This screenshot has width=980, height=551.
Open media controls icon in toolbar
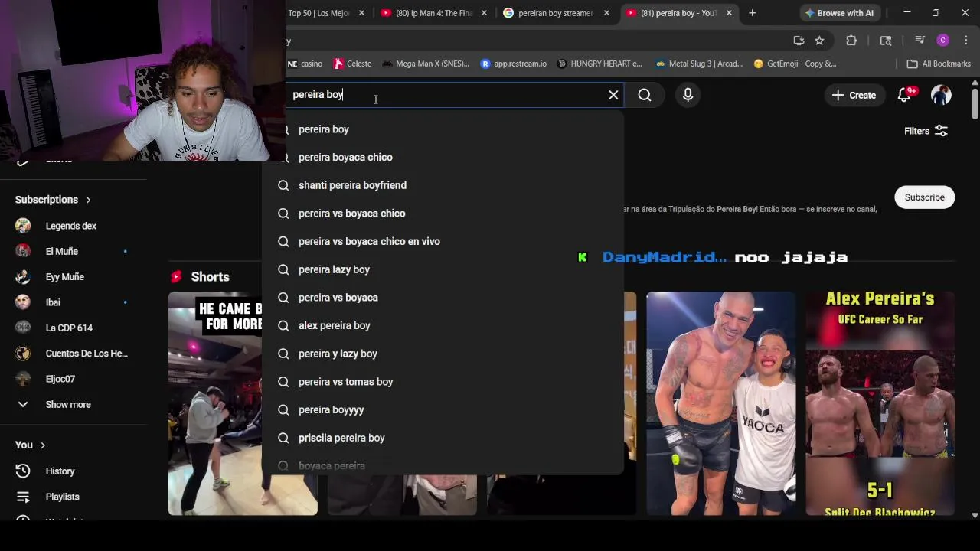(x=920, y=41)
